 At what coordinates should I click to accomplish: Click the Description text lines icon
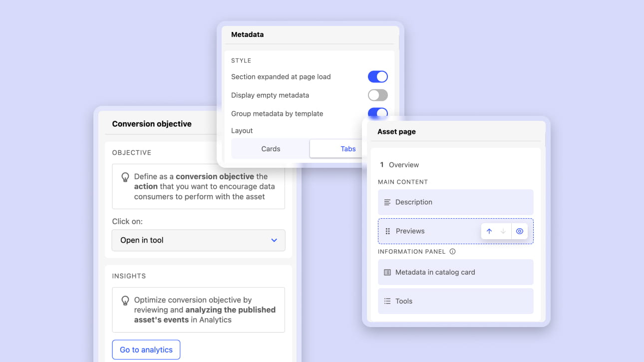[387, 202]
